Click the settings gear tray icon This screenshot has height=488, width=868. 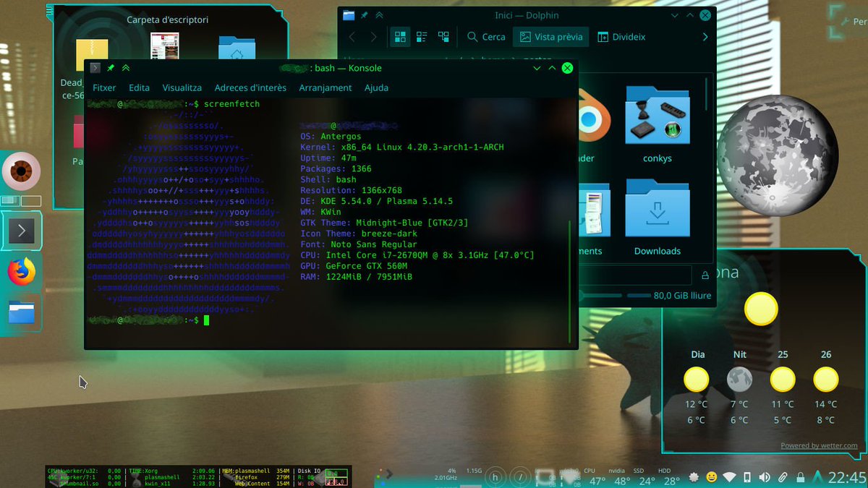pos(694,477)
